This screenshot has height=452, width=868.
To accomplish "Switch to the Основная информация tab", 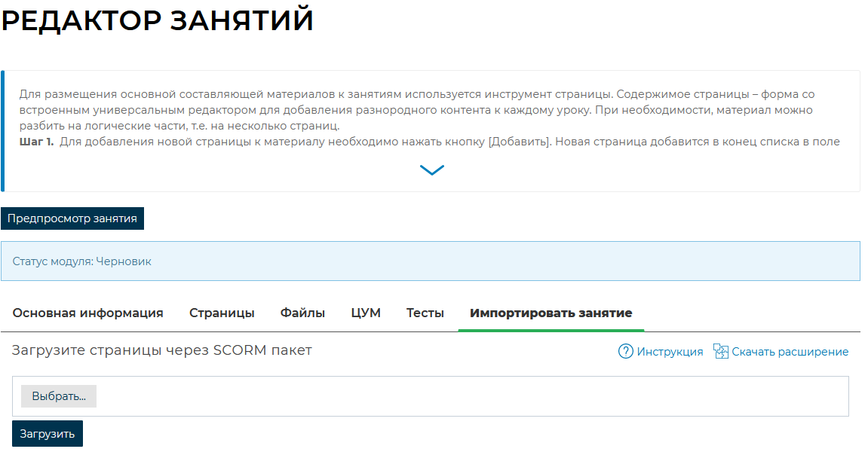I will tap(87, 313).
